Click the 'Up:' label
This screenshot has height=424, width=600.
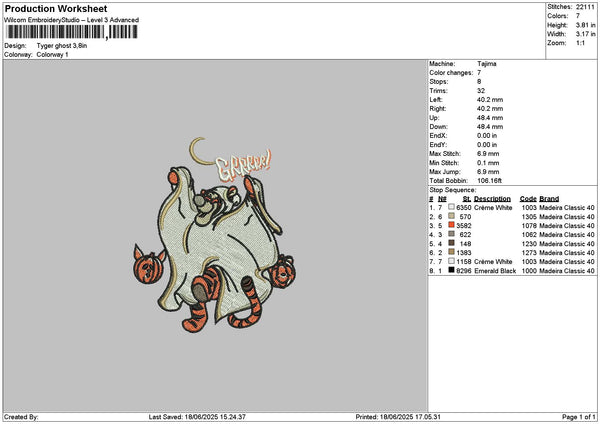click(434, 118)
